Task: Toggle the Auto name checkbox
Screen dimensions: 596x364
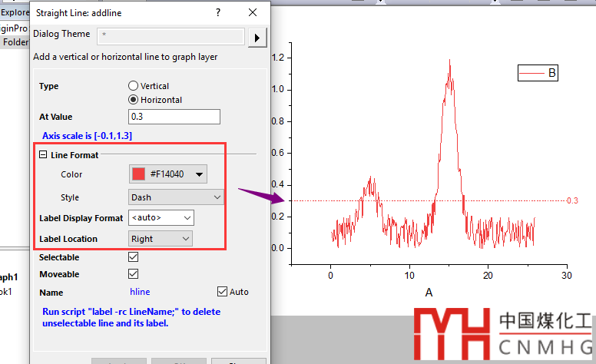Action: tap(223, 292)
